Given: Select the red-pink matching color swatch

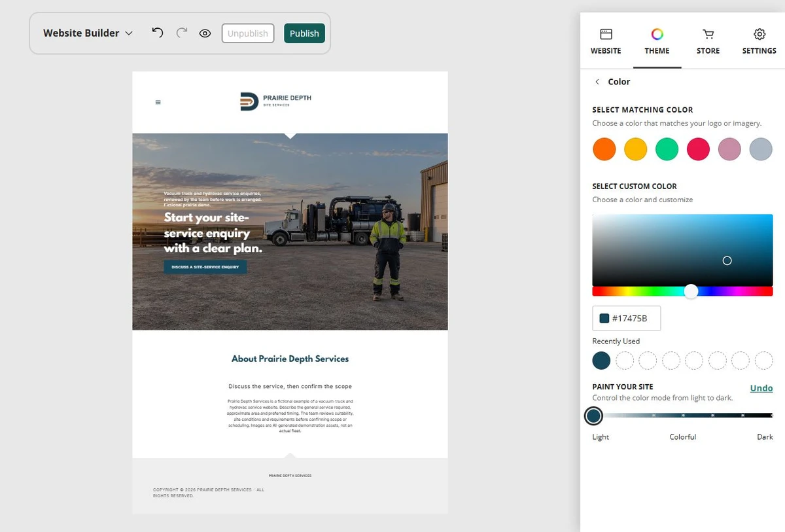Looking at the screenshot, I should click(698, 149).
